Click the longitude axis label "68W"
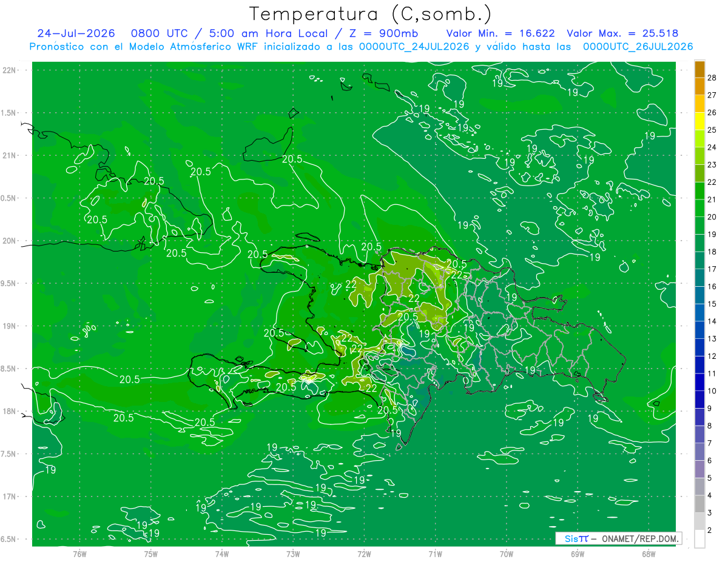This screenshot has width=728, height=562. (649, 554)
